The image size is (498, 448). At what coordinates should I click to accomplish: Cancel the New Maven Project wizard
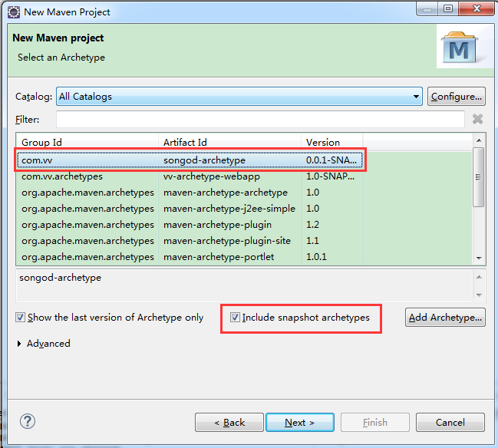[450, 422]
